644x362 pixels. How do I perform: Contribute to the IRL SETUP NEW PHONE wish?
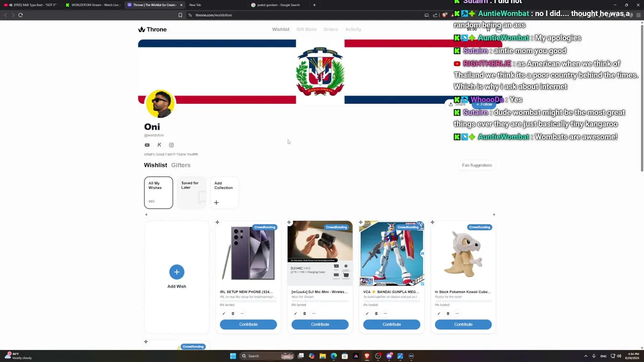point(248,324)
